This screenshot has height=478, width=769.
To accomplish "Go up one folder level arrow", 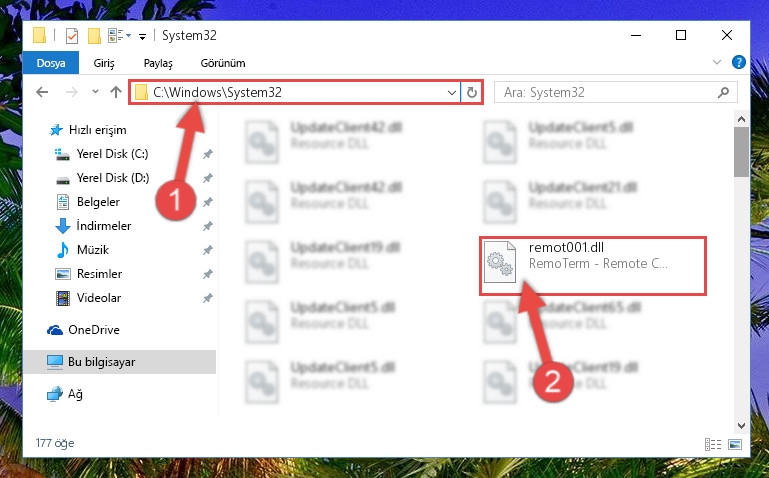I will (x=116, y=92).
